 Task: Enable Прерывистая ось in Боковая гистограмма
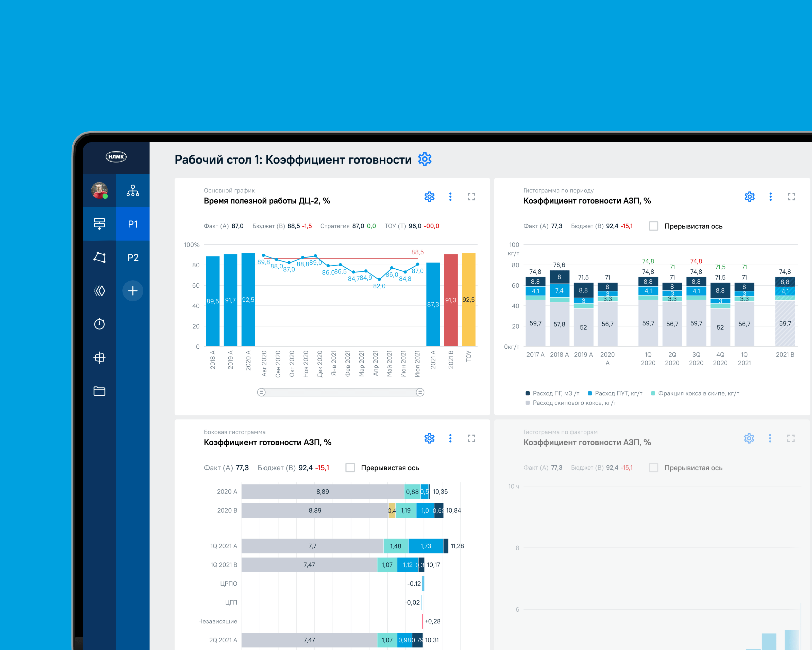click(350, 468)
